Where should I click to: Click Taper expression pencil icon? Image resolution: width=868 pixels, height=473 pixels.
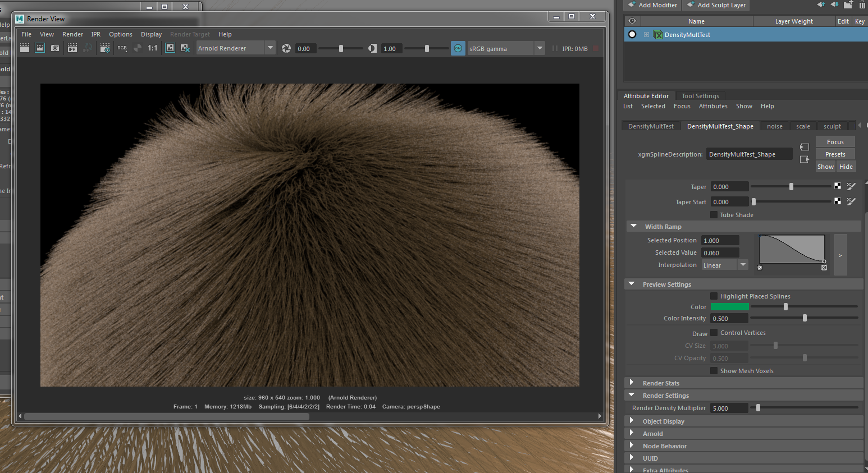coord(851,186)
